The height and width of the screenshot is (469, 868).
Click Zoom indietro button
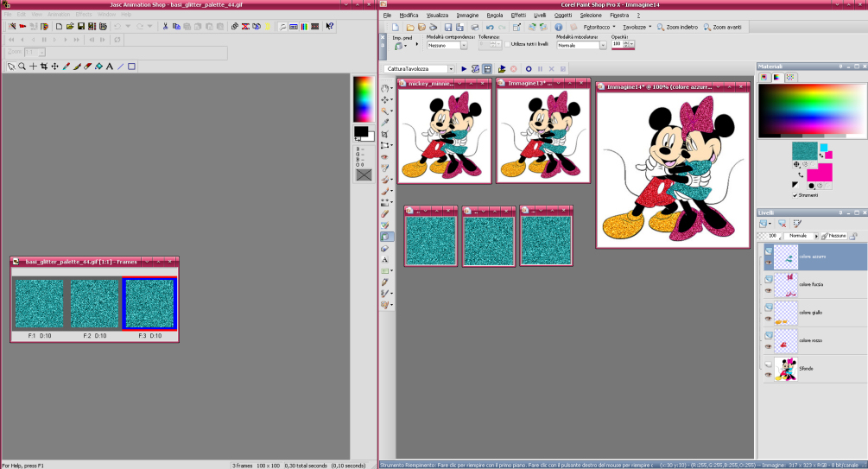tap(677, 27)
